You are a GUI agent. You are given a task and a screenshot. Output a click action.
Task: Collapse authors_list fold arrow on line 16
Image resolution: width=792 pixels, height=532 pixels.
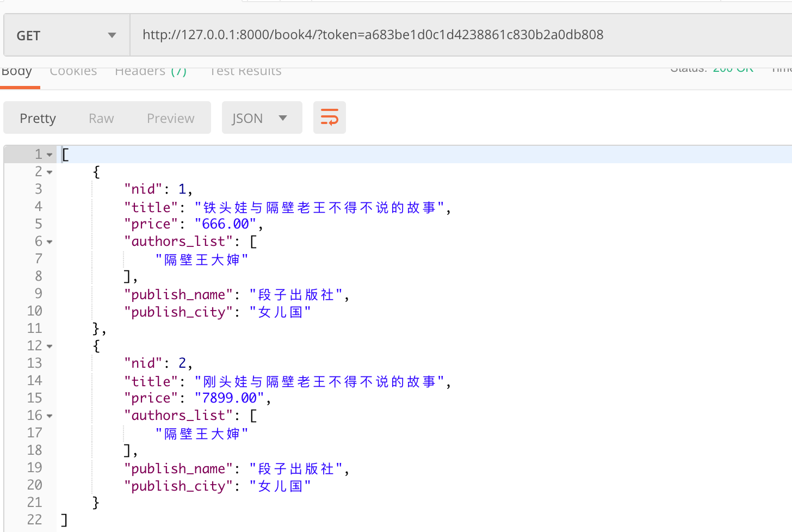[49, 416]
